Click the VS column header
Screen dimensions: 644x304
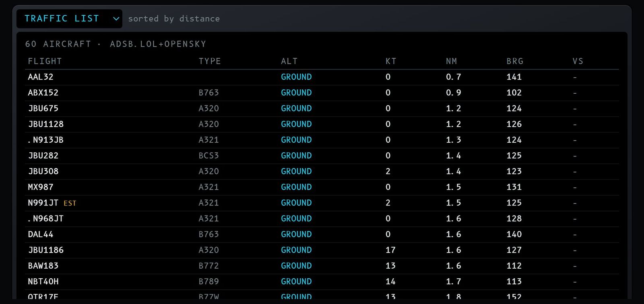[578, 61]
